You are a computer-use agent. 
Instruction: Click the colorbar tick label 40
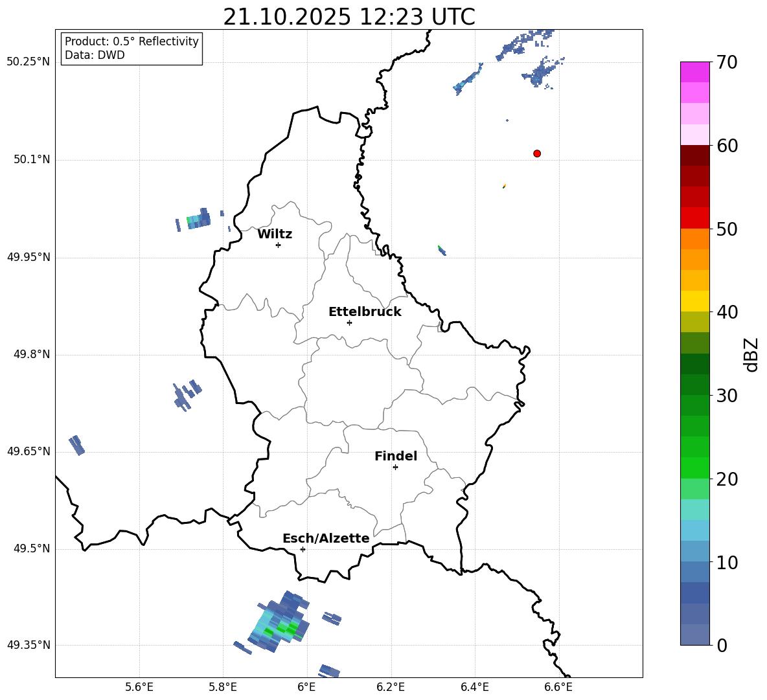click(x=727, y=312)
